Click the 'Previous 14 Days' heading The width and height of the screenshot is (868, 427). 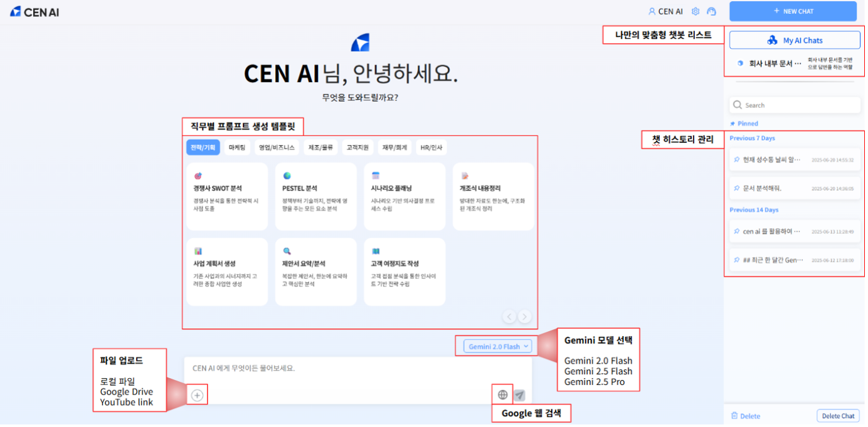[754, 210]
